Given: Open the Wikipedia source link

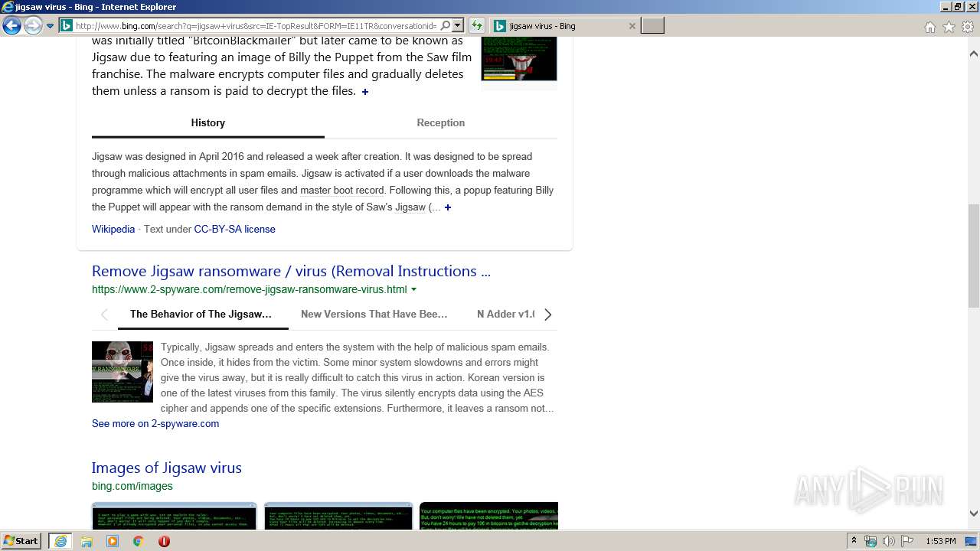Looking at the screenshot, I should coord(113,229).
